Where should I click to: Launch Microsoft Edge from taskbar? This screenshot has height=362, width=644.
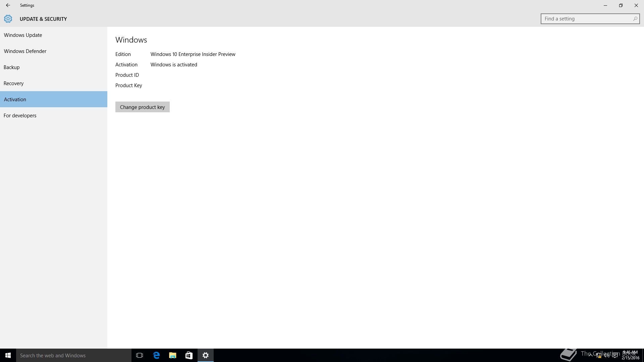(156, 355)
